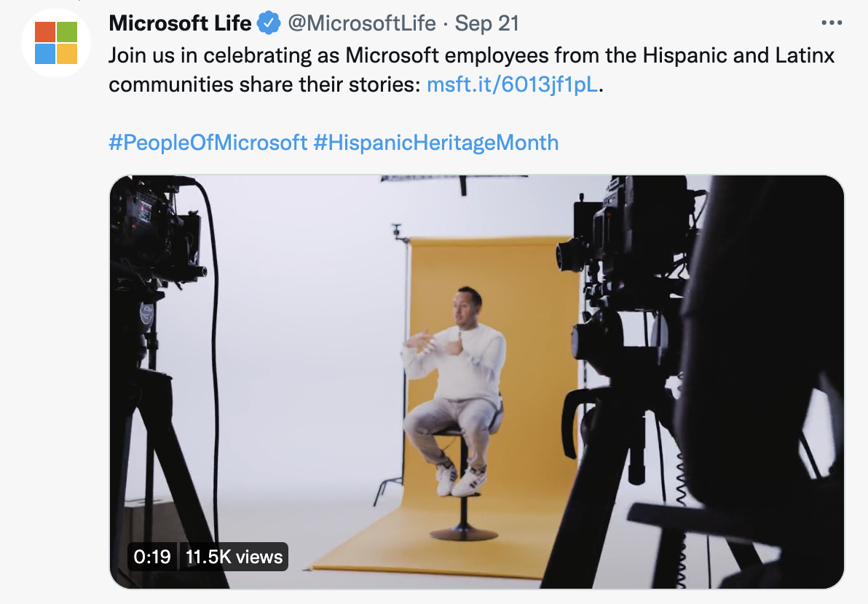Click the views badge on the video player

(x=234, y=558)
